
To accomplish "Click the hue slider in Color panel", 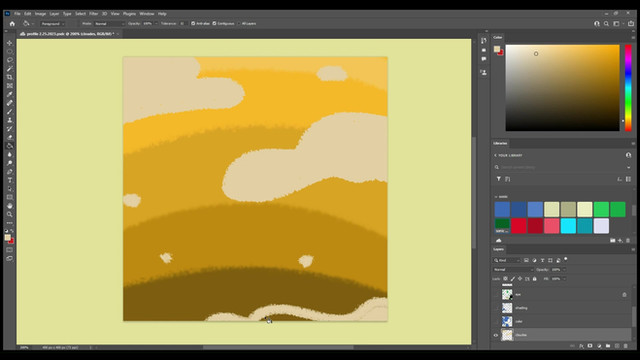I will 628,88.
